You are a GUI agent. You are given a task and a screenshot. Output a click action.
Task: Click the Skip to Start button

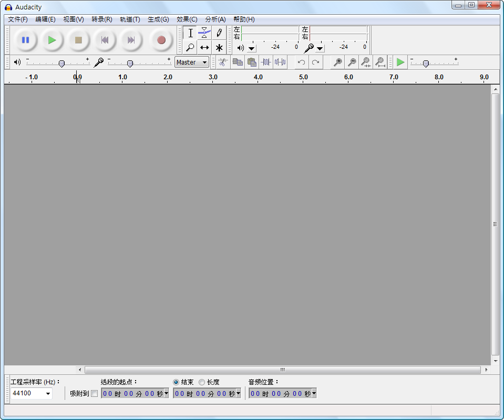pos(105,40)
